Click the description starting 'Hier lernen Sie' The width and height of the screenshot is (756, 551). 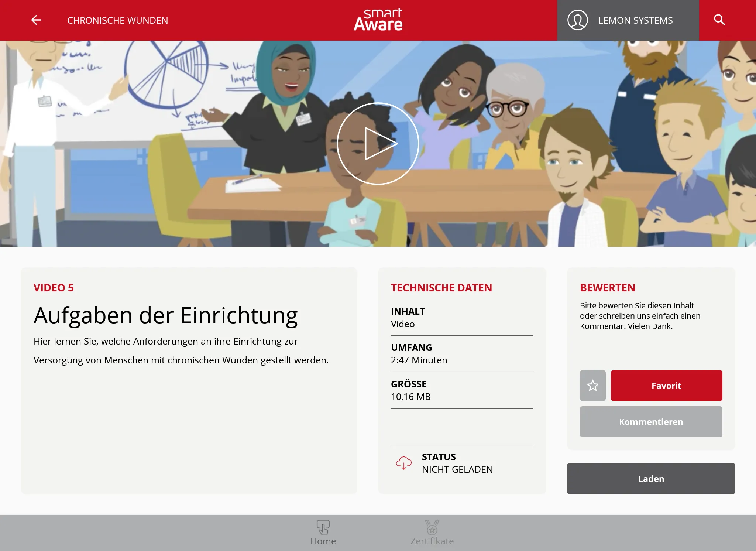(x=181, y=350)
